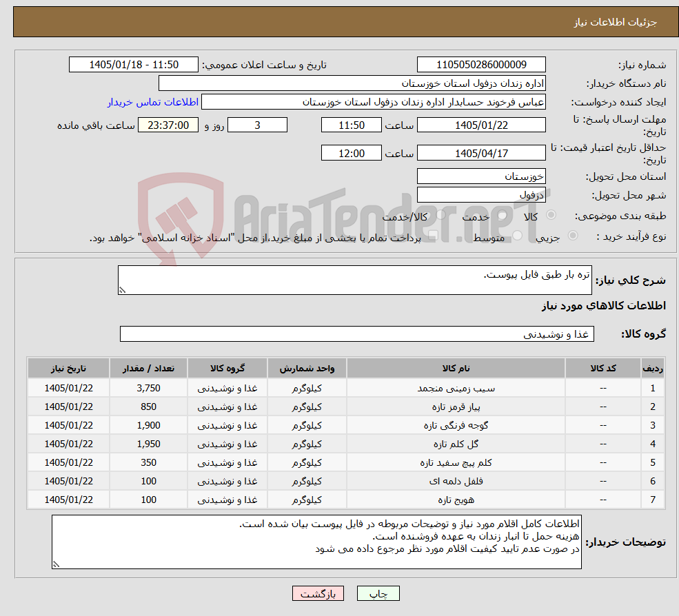Select item فلفل دلمه ای
Screen dimensions: 679x616
456,482
